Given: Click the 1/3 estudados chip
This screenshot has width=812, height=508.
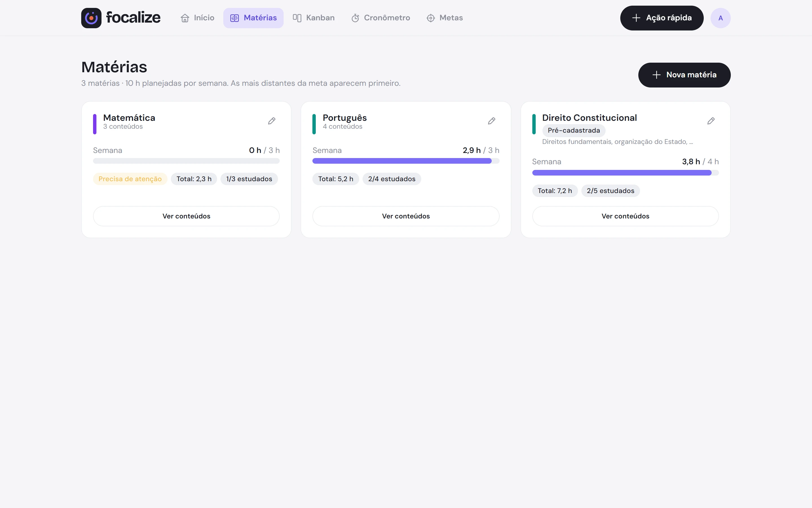Looking at the screenshot, I should [x=249, y=179].
